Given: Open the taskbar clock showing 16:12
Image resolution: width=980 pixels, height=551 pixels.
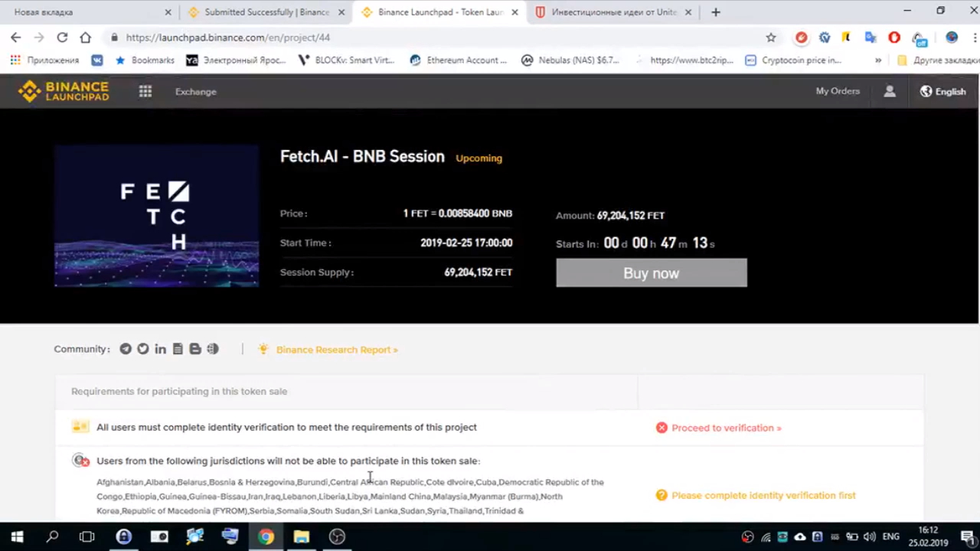Looking at the screenshot, I should pos(928,536).
